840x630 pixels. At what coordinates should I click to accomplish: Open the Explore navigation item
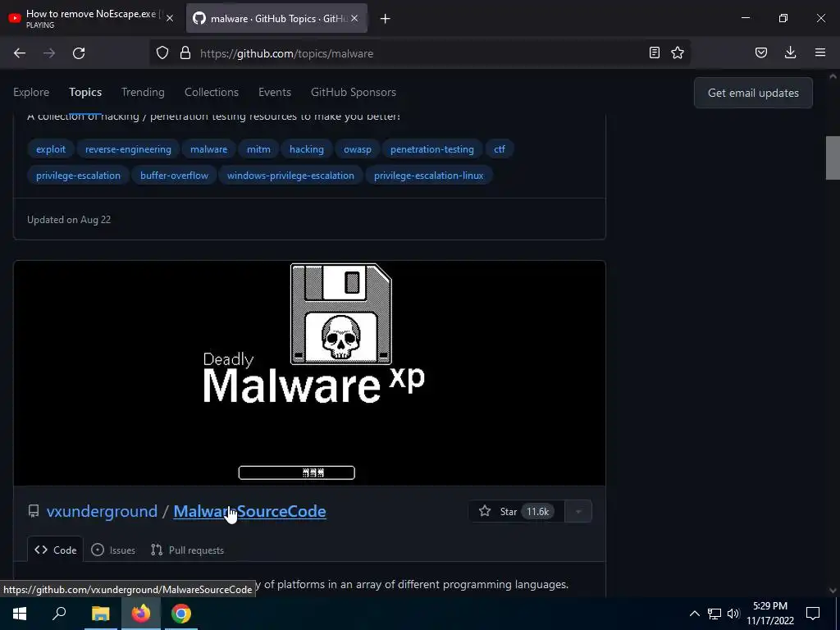pos(31,92)
